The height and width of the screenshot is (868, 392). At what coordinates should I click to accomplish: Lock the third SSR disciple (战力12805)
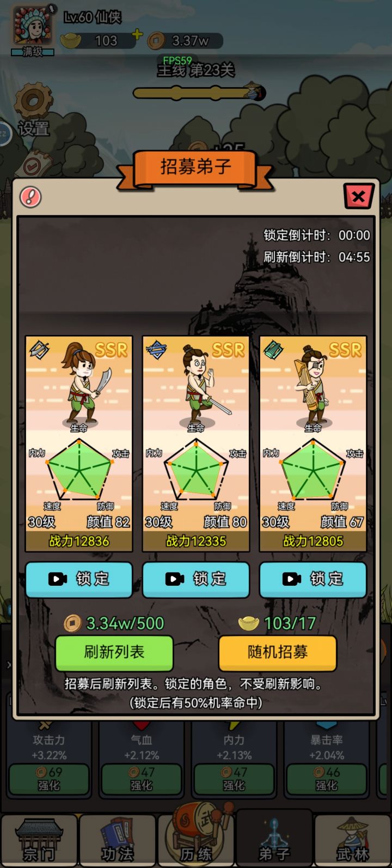point(313,579)
